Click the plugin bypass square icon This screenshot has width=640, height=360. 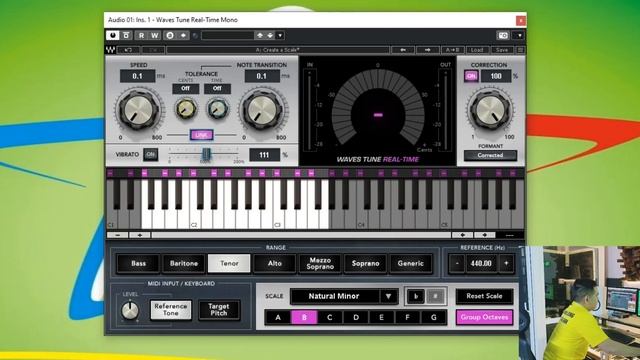126,36
